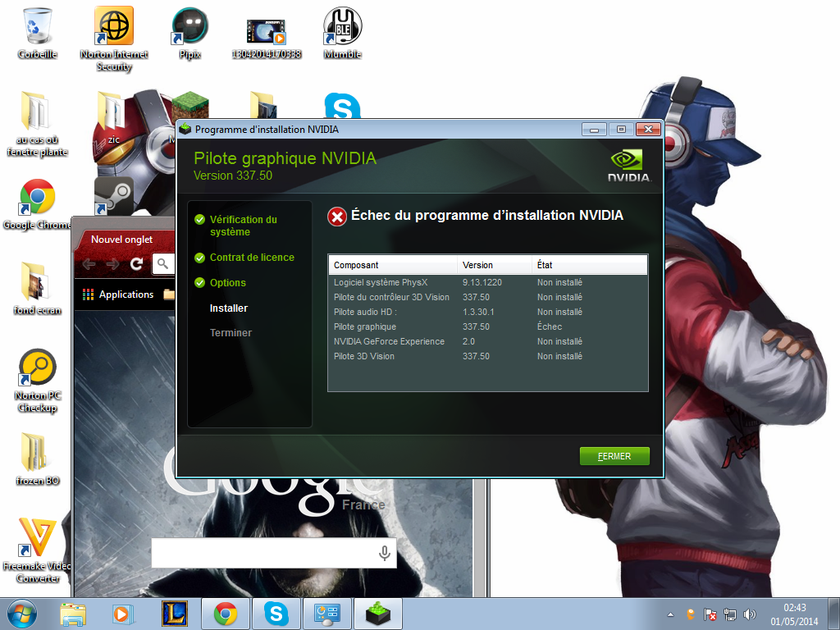Switch to Chrome via the taskbar
The height and width of the screenshot is (630, 840).
(x=225, y=614)
